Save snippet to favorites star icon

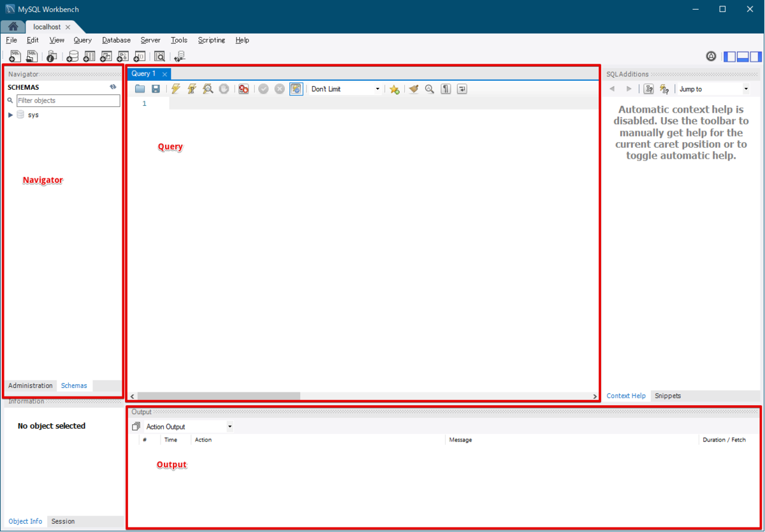click(395, 89)
